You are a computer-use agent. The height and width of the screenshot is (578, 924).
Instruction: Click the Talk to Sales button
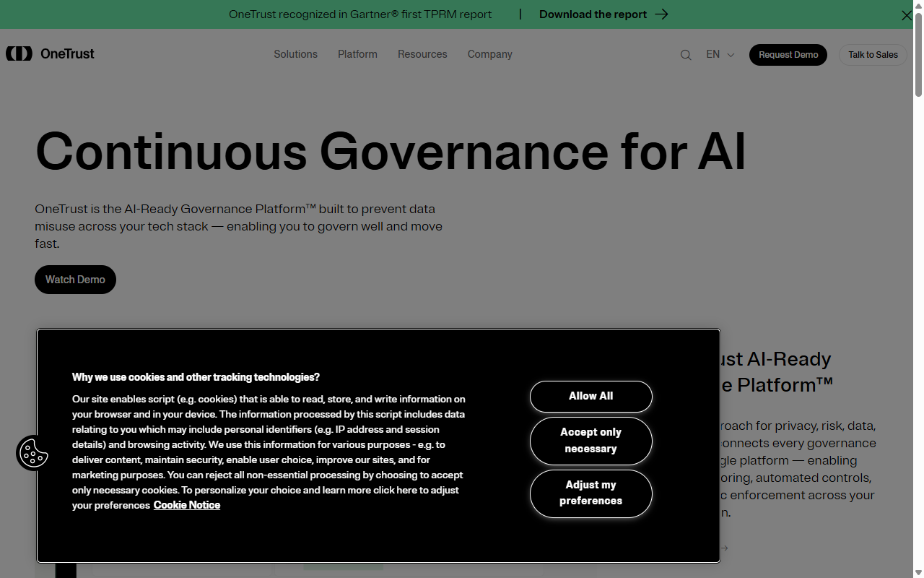pos(873,55)
